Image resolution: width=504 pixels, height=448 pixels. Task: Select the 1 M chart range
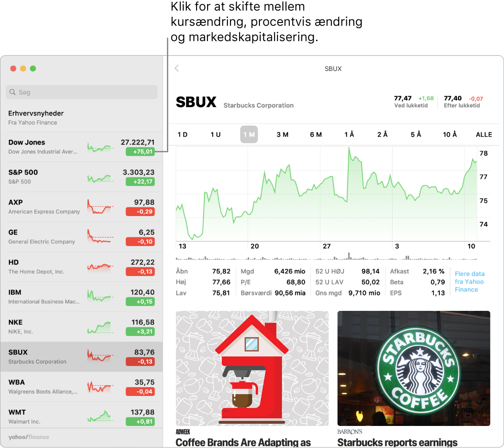coord(249,134)
